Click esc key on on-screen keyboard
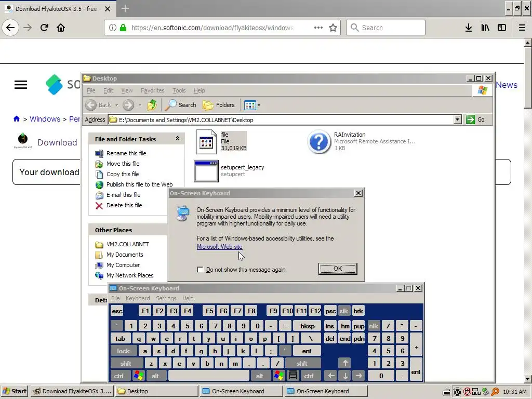 click(117, 311)
